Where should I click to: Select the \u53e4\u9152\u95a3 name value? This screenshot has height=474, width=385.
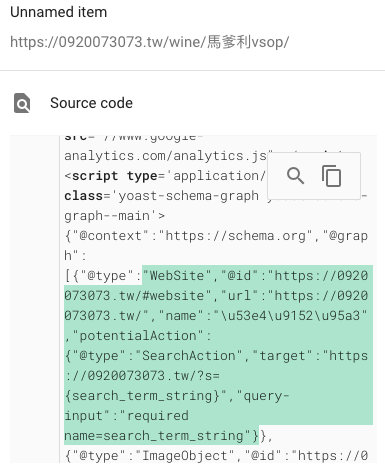coord(290,316)
